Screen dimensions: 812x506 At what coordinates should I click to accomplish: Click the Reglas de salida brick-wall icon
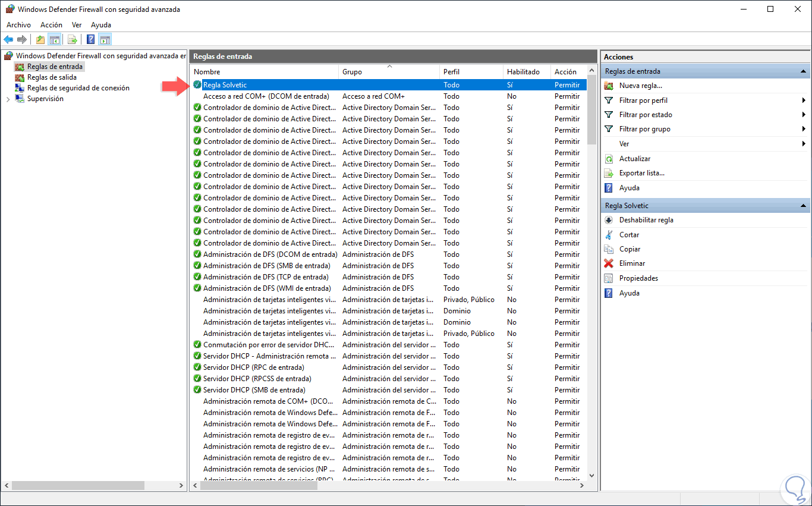coord(20,77)
